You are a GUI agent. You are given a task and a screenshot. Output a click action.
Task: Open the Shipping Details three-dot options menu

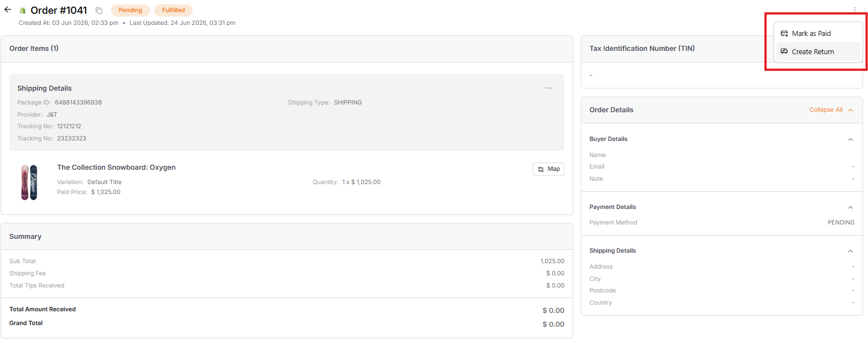(x=548, y=88)
